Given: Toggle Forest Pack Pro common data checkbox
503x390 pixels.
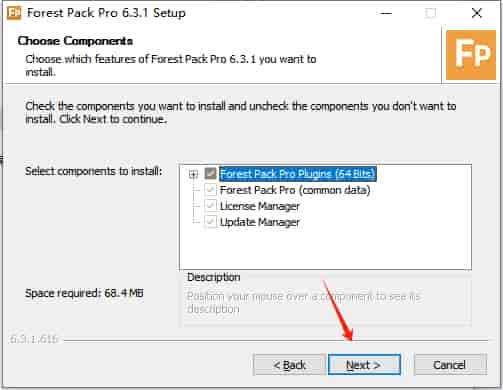Looking at the screenshot, I should pyautogui.click(x=210, y=190).
